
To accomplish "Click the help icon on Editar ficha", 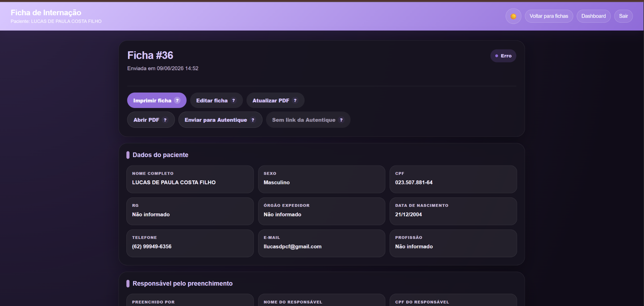I will pyautogui.click(x=233, y=100).
